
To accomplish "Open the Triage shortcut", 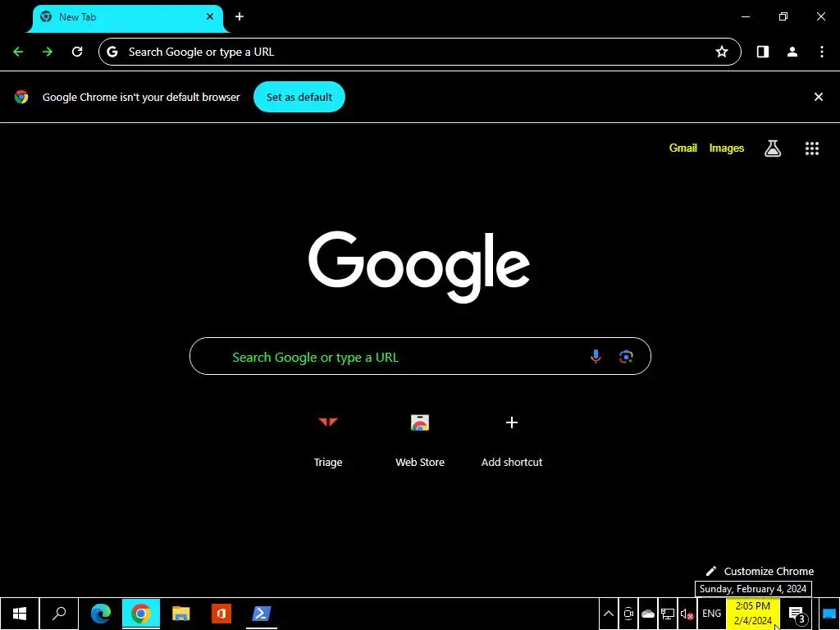I will (x=328, y=441).
